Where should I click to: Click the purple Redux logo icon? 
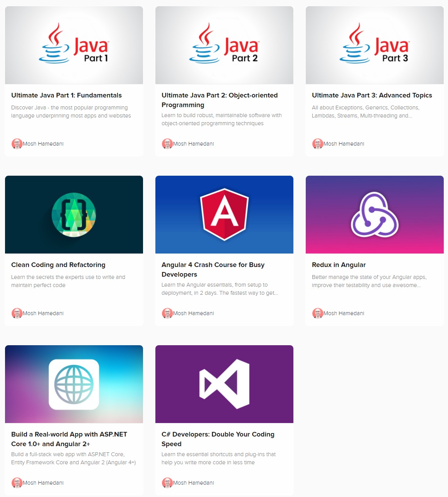click(375, 215)
